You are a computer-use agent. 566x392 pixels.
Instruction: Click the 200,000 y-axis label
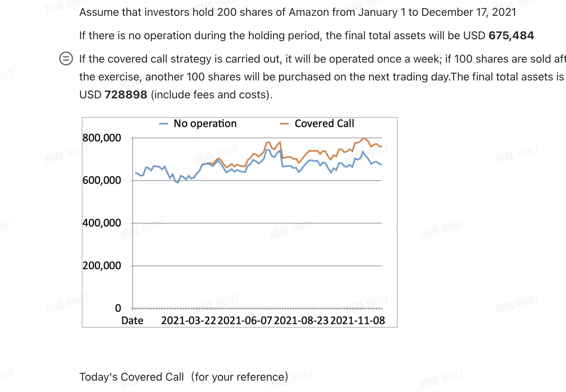pos(102,265)
